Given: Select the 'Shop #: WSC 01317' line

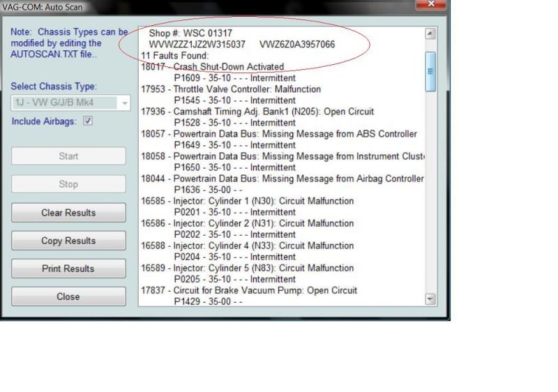Looking at the screenshot, I should click(190, 33).
